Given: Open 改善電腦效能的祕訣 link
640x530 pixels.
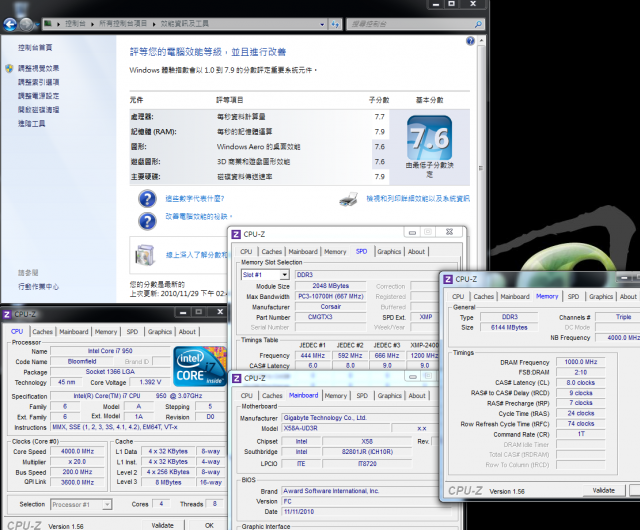Looking at the screenshot, I should (199, 216).
